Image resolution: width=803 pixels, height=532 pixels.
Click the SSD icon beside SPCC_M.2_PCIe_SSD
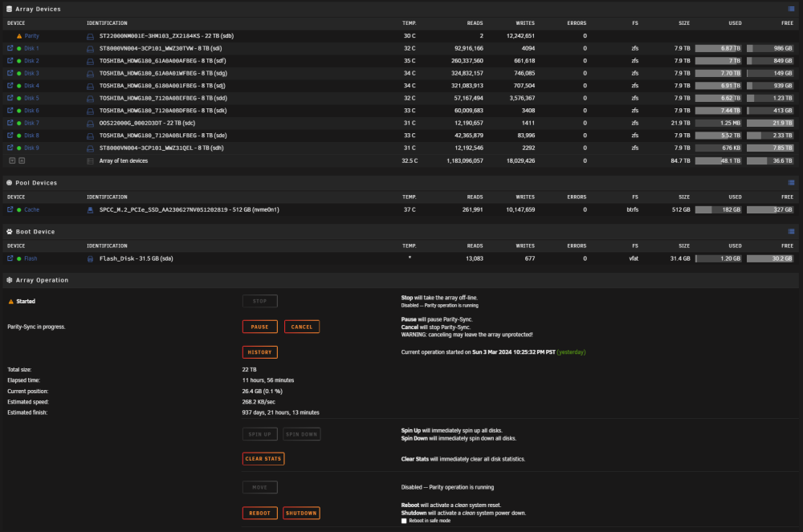(90, 209)
